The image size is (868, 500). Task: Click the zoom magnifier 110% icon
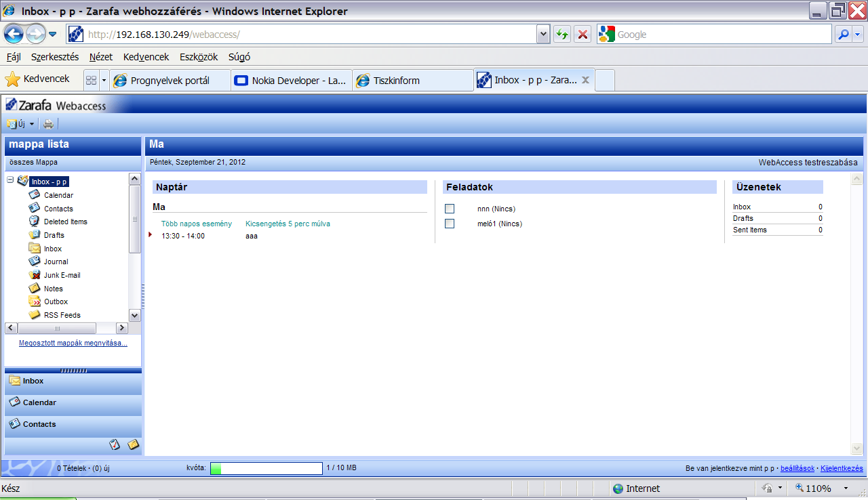[800, 488]
